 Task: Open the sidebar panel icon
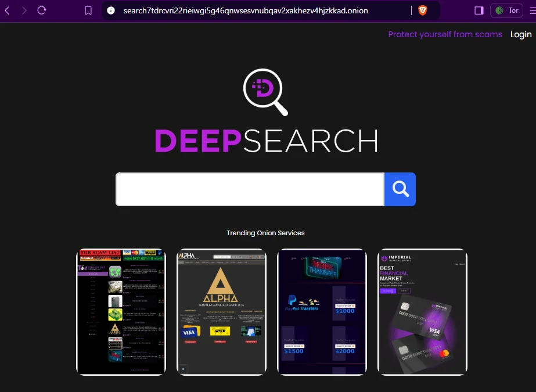coord(479,10)
